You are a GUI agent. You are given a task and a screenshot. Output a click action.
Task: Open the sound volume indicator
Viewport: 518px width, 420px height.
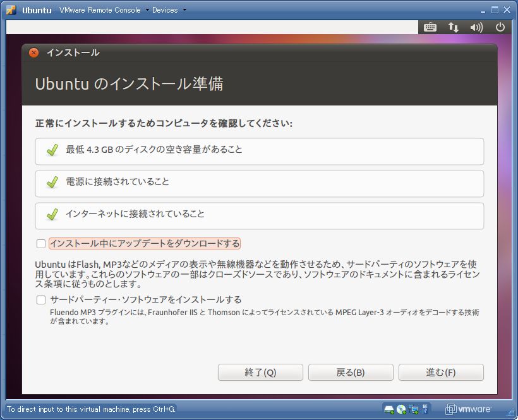click(x=476, y=27)
